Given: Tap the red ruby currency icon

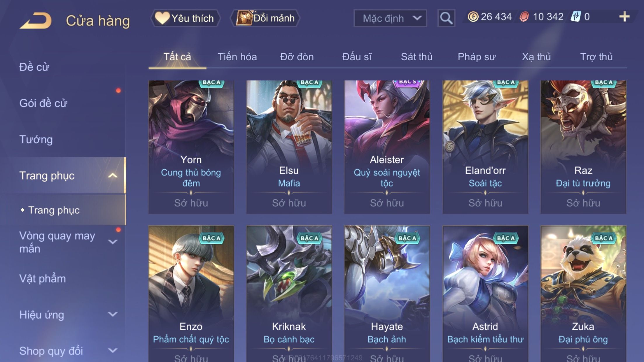Looking at the screenshot, I should [x=524, y=17].
